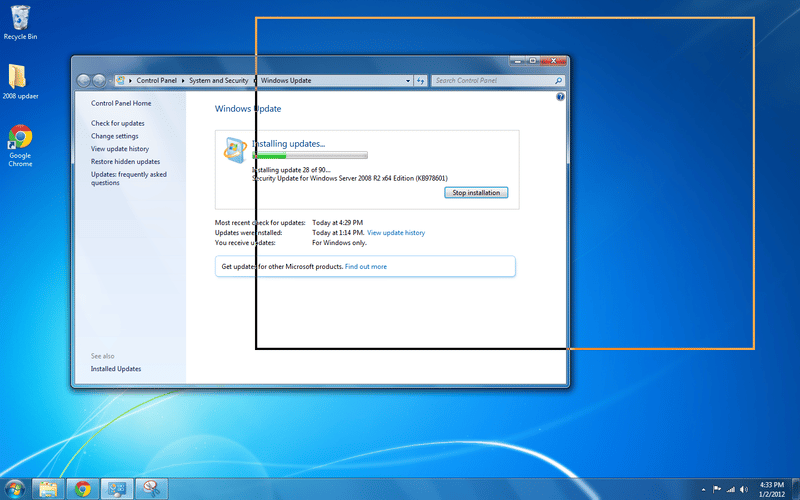Open the taskbar clock and date
The height and width of the screenshot is (500, 800).
coord(772,489)
